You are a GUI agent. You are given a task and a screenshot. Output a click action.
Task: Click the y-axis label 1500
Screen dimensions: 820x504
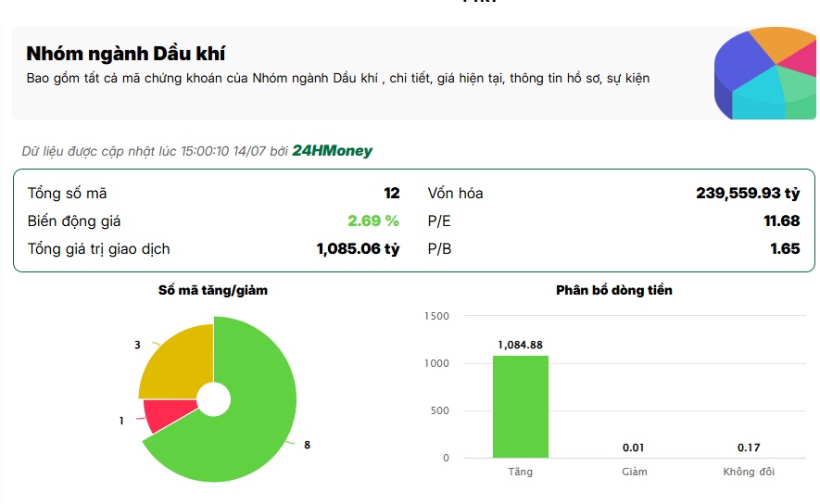pos(436,316)
